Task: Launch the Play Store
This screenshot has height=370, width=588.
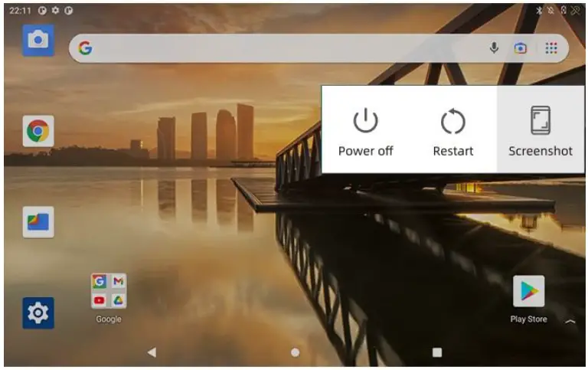Action: 529,291
